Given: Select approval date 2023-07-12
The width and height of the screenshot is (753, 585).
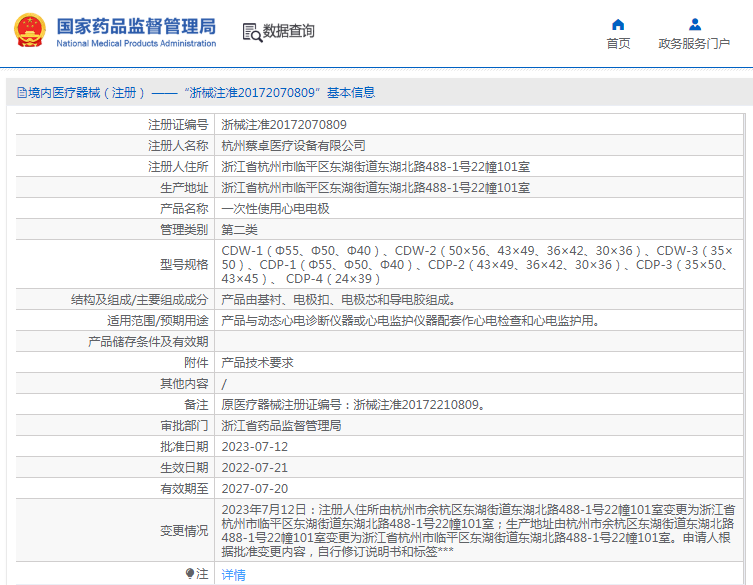Looking at the screenshot, I should (255, 447).
